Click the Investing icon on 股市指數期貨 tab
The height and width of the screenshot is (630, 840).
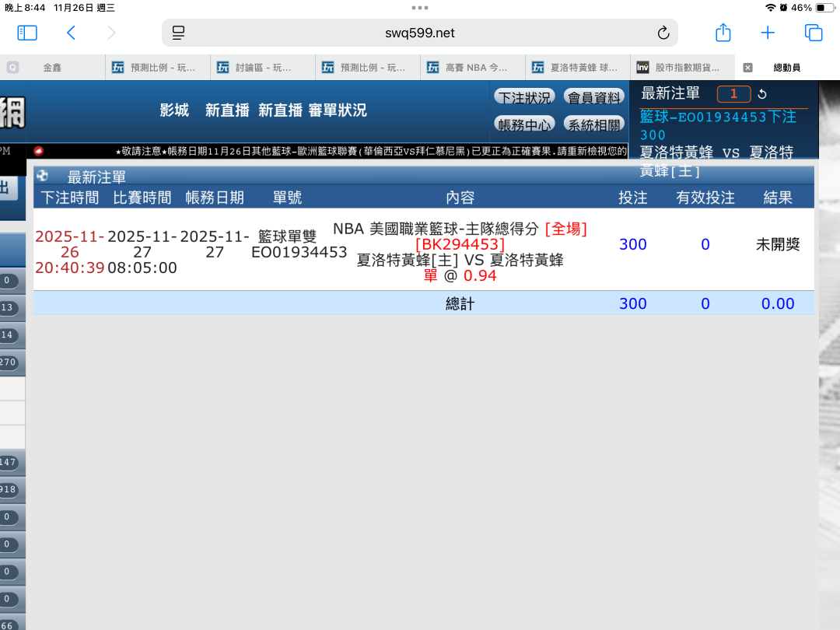(643, 68)
